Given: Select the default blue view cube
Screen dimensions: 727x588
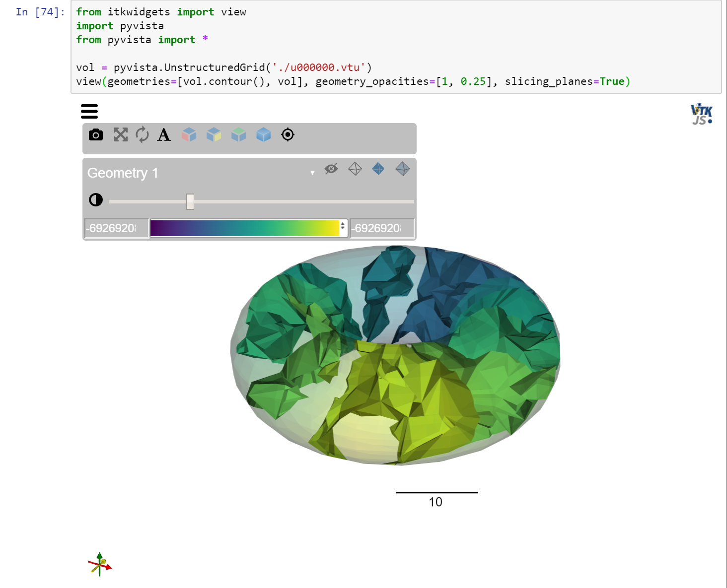Looking at the screenshot, I should coord(263,134).
